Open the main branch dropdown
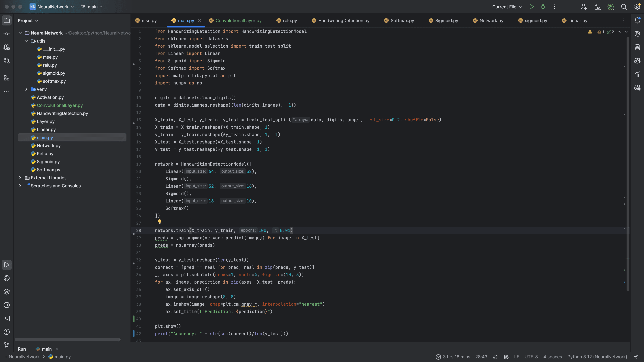The height and width of the screenshot is (362, 644). click(92, 7)
